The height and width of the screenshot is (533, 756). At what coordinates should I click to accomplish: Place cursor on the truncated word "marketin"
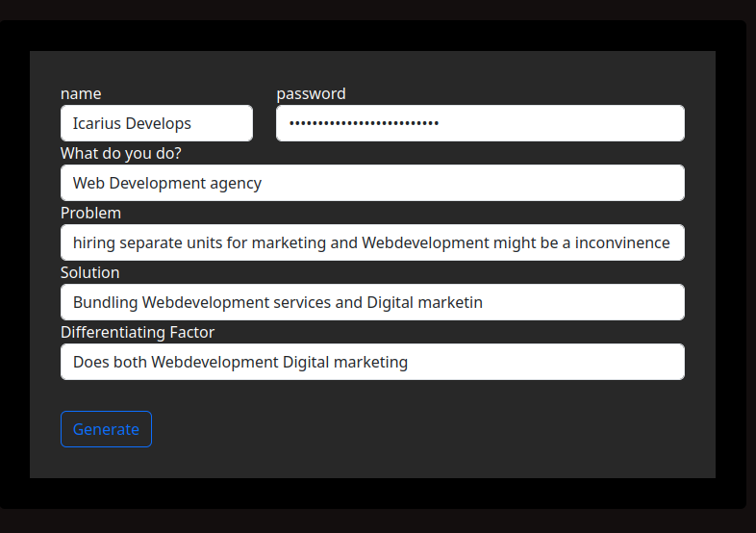coord(450,302)
